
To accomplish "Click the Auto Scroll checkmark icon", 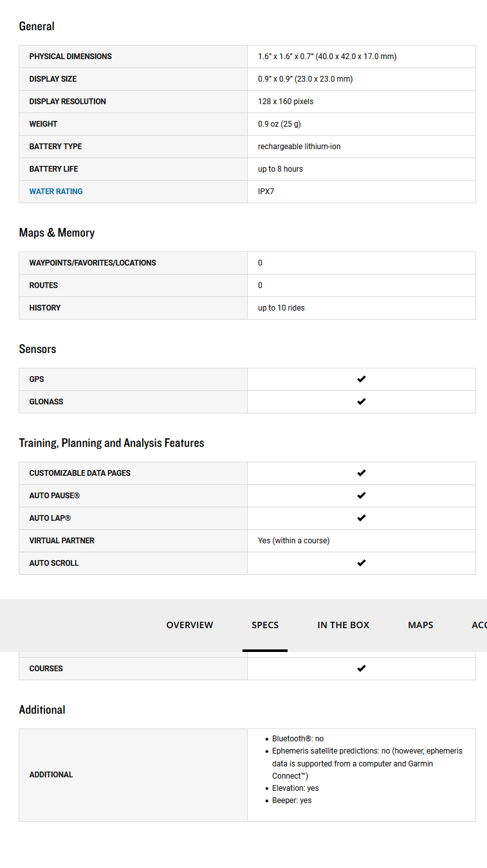I will pos(361,563).
